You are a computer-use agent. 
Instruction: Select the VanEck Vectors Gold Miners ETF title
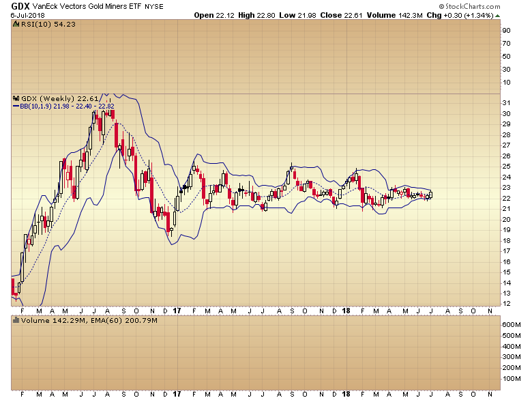93,7
